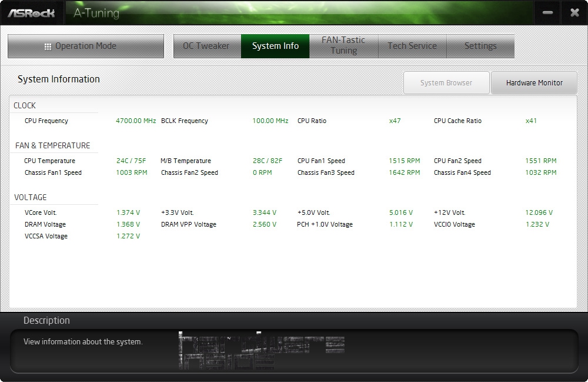The height and width of the screenshot is (382, 588).
Task: Select the +3.3V Volt. value 3.344 V
Action: pos(265,212)
